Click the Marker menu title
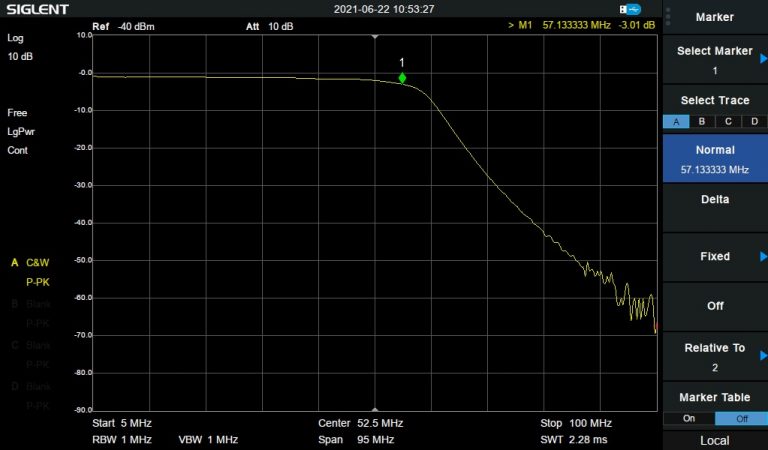The image size is (768, 450). pos(714,17)
